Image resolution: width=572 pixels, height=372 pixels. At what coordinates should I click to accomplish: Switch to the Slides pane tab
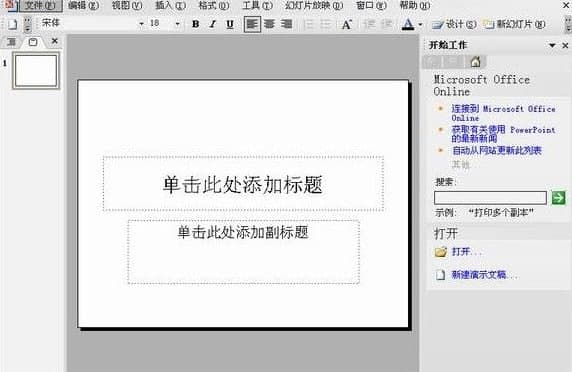coord(33,42)
